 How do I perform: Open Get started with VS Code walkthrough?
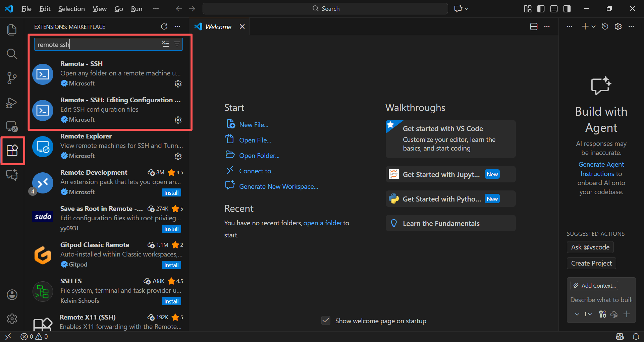(x=450, y=139)
